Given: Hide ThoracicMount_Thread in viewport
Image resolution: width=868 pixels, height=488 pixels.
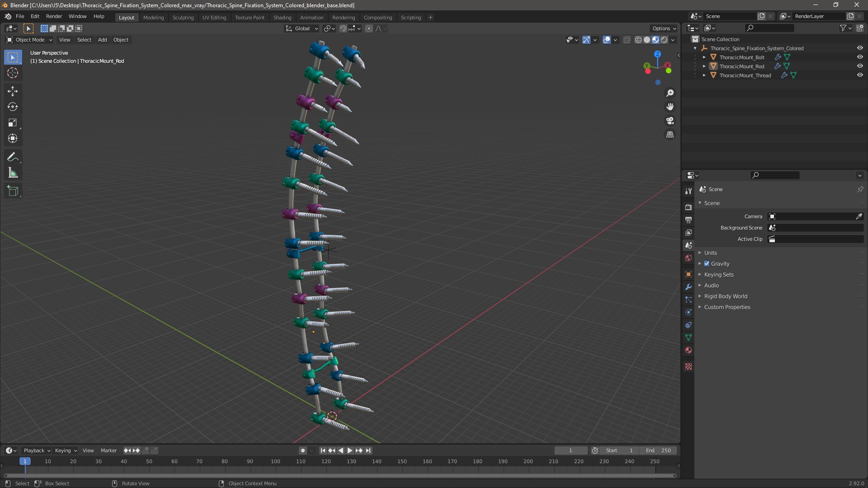Looking at the screenshot, I should 860,75.
